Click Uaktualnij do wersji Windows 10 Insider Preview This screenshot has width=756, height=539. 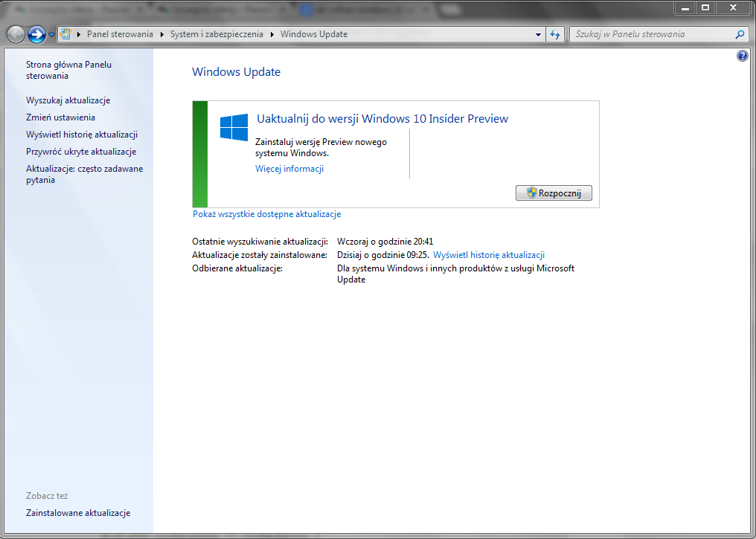coord(382,119)
